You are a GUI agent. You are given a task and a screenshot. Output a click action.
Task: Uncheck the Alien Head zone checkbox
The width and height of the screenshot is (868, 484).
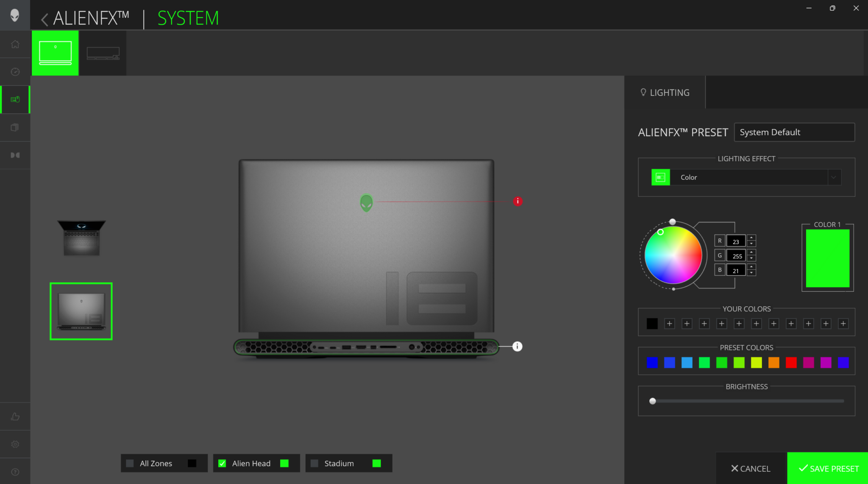pyautogui.click(x=222, y=463)
